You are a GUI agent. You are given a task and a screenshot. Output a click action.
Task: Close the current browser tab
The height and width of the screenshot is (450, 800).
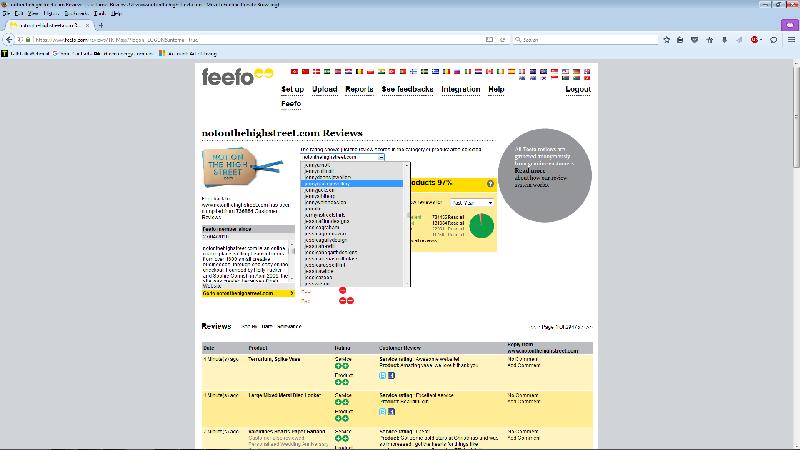point(87,25)
